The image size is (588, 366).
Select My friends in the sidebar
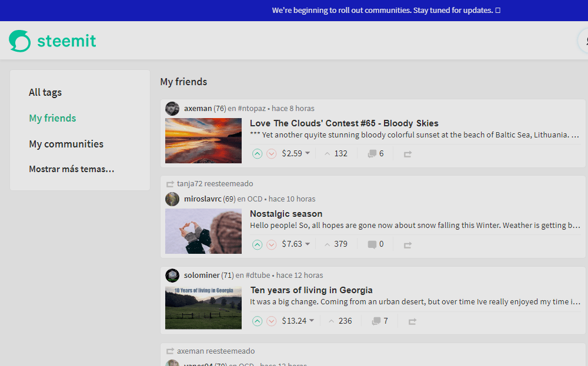52,119
